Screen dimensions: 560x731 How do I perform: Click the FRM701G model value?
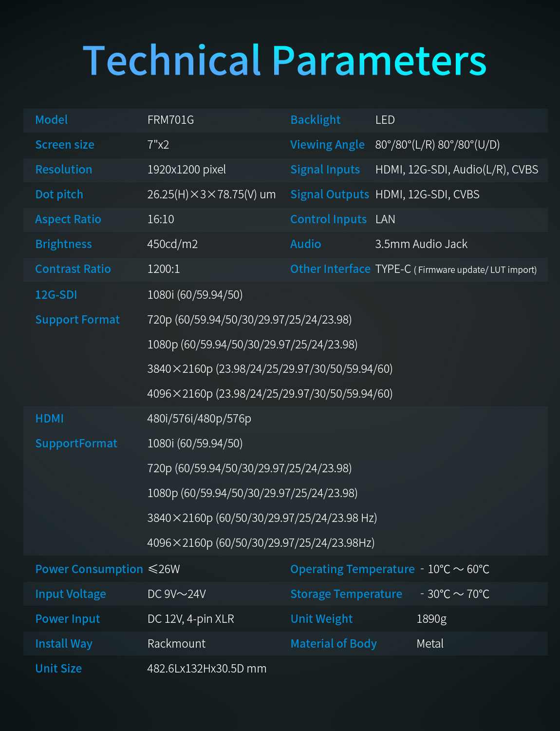170,120
